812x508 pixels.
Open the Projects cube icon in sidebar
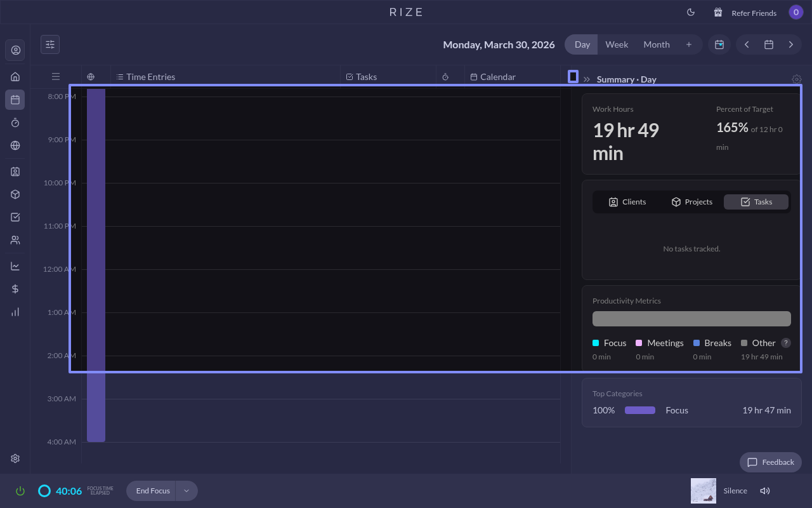click(15, 194)
